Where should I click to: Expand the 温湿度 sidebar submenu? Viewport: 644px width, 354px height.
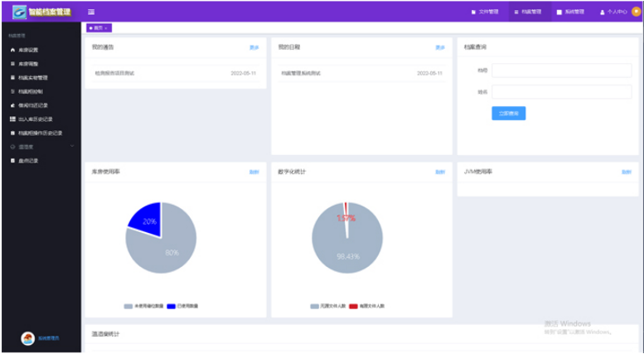pyautogui.click(x=40, y=147)
